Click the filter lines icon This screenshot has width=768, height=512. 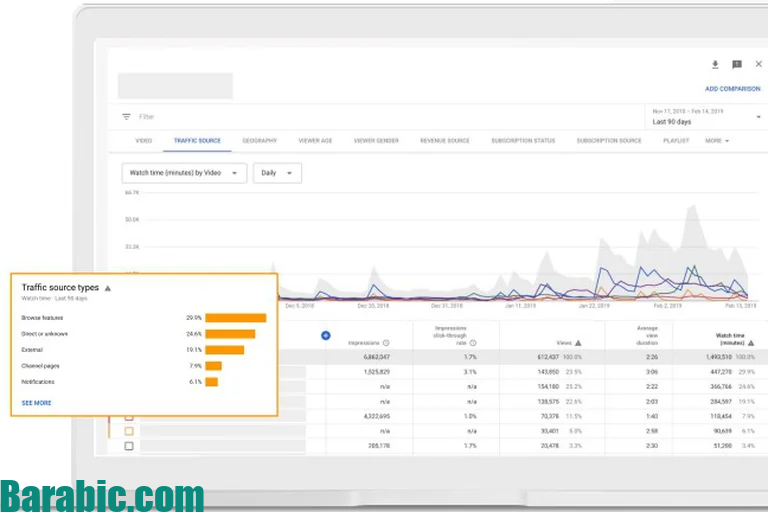pyautogui.click(x=126, y=117)
